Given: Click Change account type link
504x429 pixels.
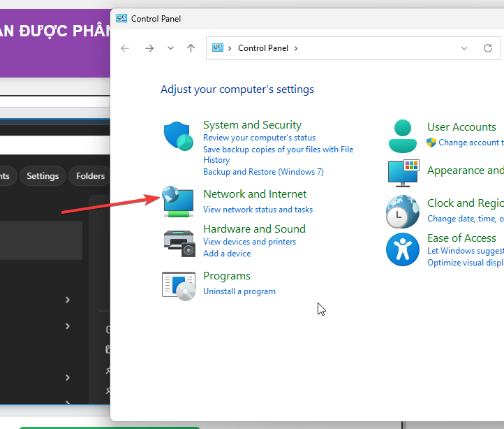Looking at the screenshot, I should pos(471,143).
